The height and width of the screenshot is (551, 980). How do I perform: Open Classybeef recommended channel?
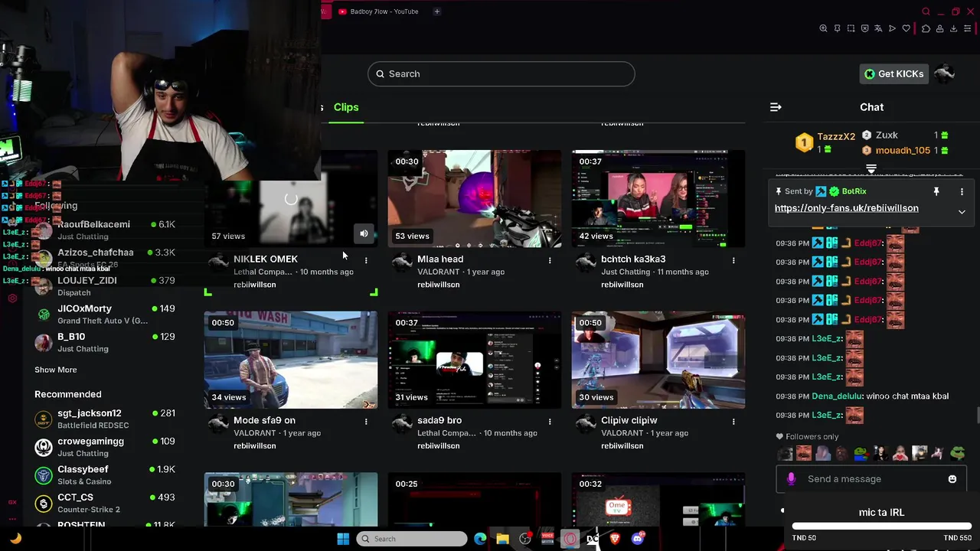[105, 474]
